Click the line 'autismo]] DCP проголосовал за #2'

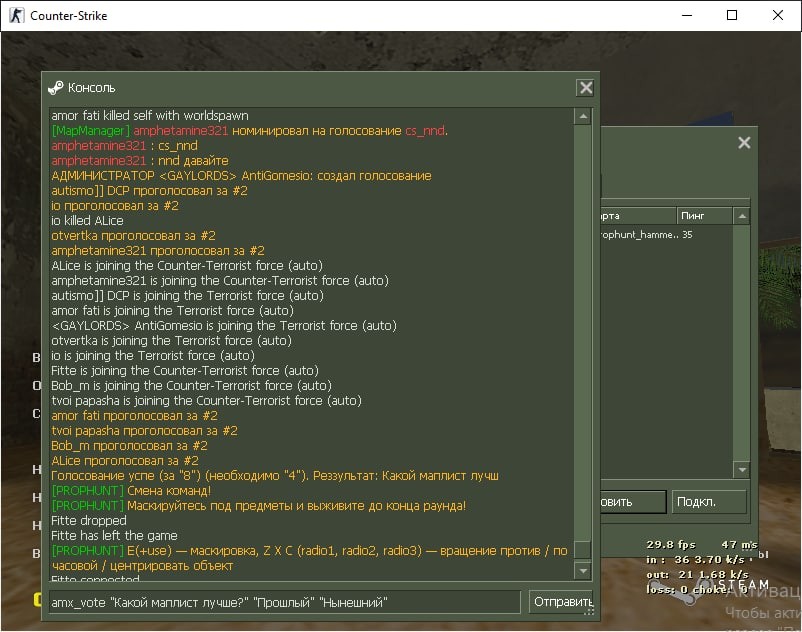149,191
